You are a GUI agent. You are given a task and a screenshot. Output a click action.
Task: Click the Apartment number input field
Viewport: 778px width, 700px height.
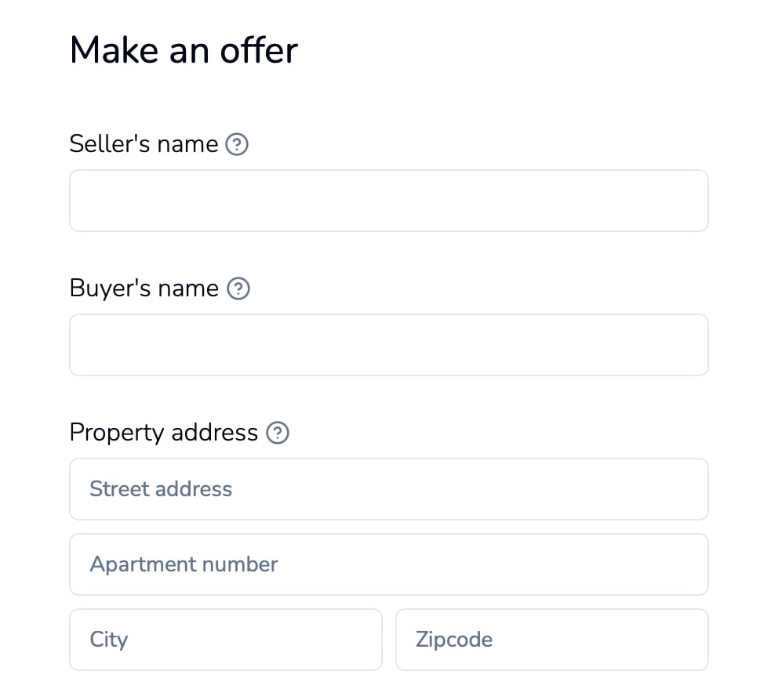pyautogui.click(x=389, y=564)
